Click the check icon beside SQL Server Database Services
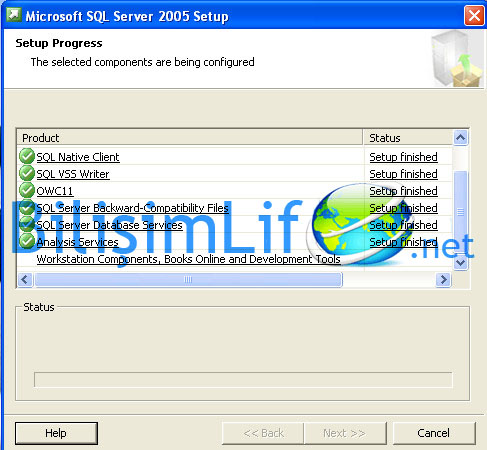487x450 pixels. coord(27,224)
